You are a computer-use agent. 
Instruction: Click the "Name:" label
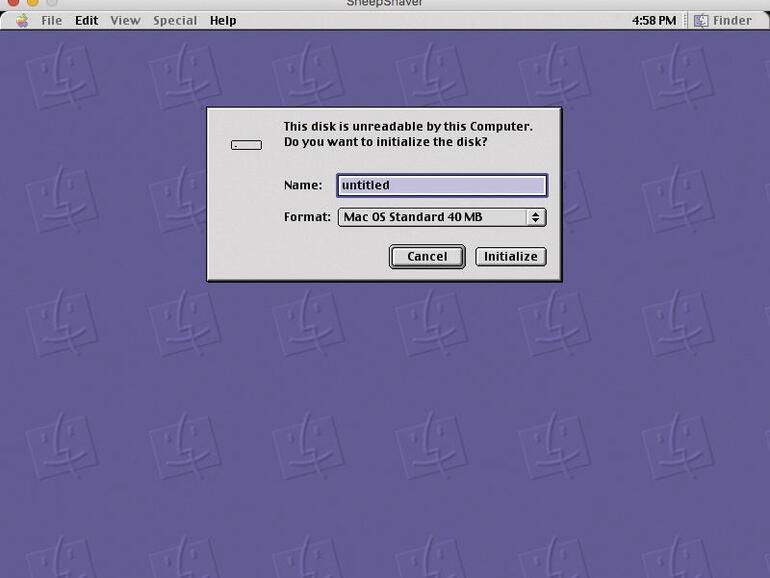pos(303,185)
